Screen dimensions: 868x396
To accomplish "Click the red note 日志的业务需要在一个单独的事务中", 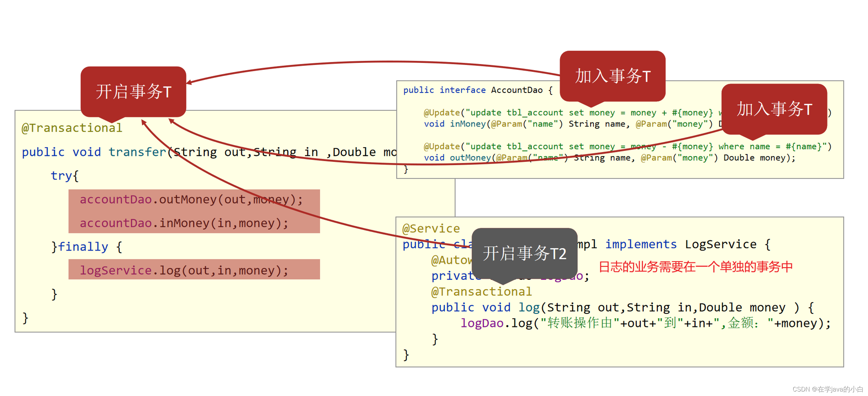I will (695, 267).
